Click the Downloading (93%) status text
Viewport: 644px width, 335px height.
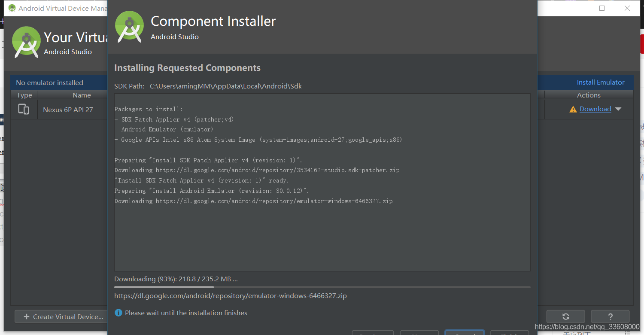pyautogui.click(x=176, y=279)
